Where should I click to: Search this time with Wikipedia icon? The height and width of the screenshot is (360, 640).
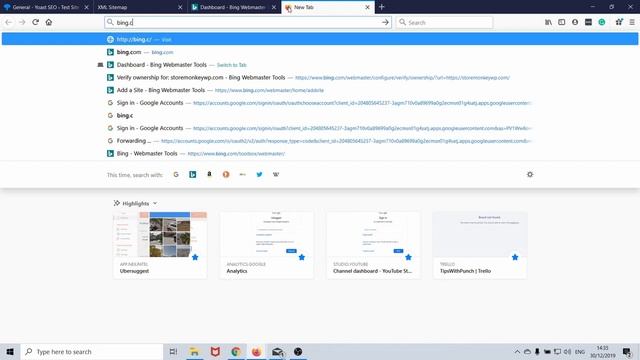coord(276,174)
